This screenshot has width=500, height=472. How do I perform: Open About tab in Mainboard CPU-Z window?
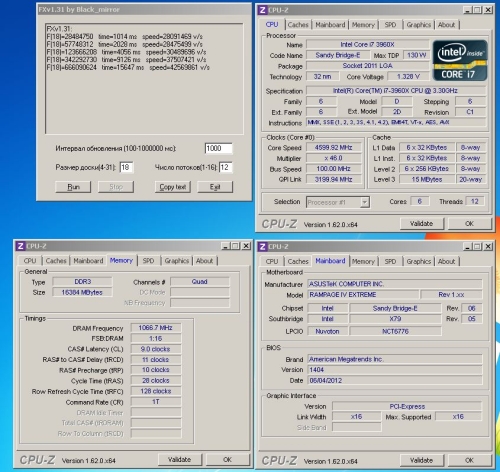(447, 261)
